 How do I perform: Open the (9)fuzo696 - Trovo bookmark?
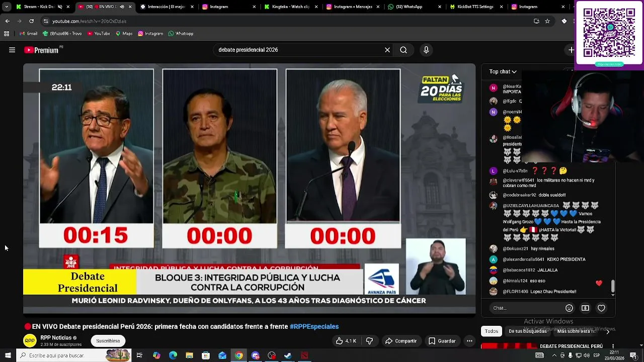pyautogui.click(x=62, y=34)
